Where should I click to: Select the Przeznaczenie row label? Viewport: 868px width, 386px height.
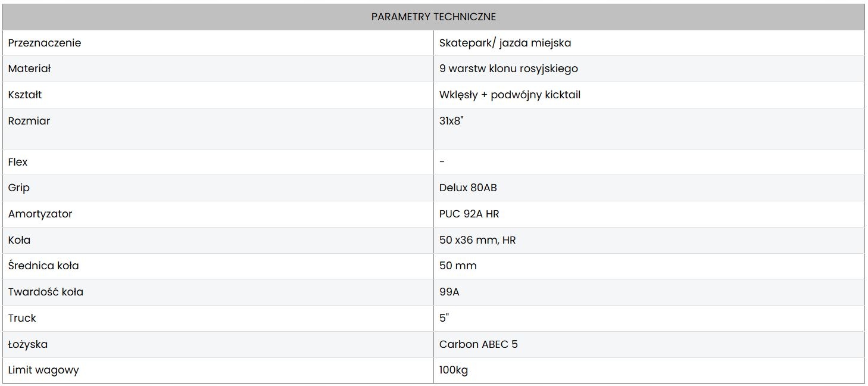tap(45, 43)
